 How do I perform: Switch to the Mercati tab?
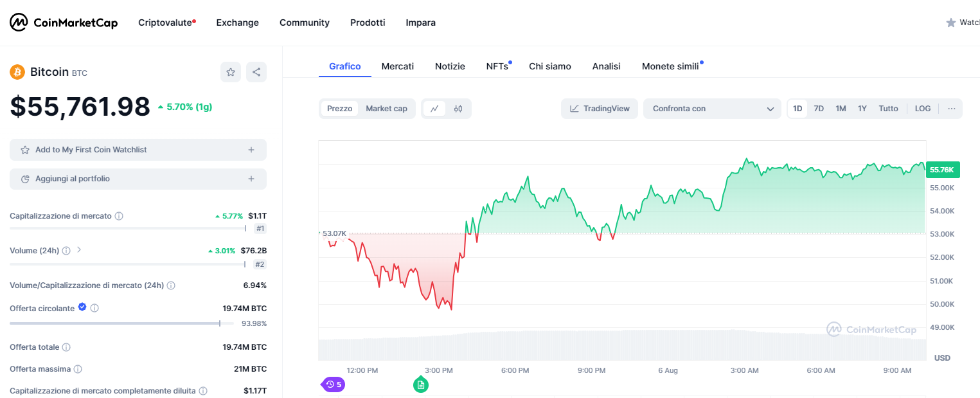[398, 66]
